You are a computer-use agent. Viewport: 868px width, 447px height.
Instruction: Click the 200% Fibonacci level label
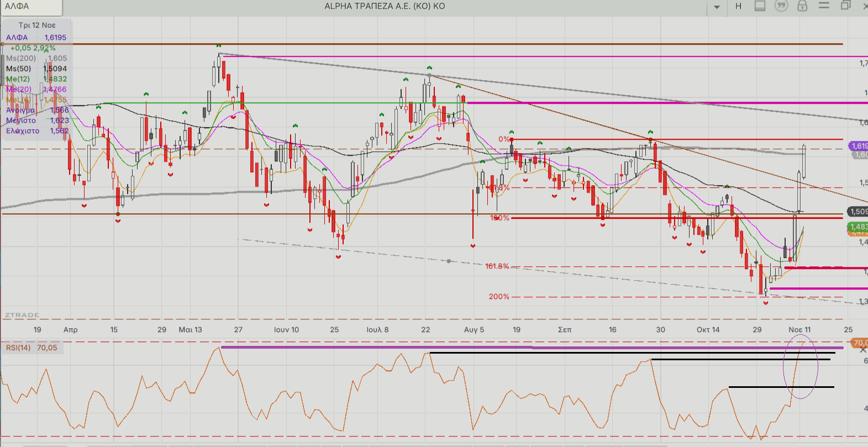tap(499, 297)
